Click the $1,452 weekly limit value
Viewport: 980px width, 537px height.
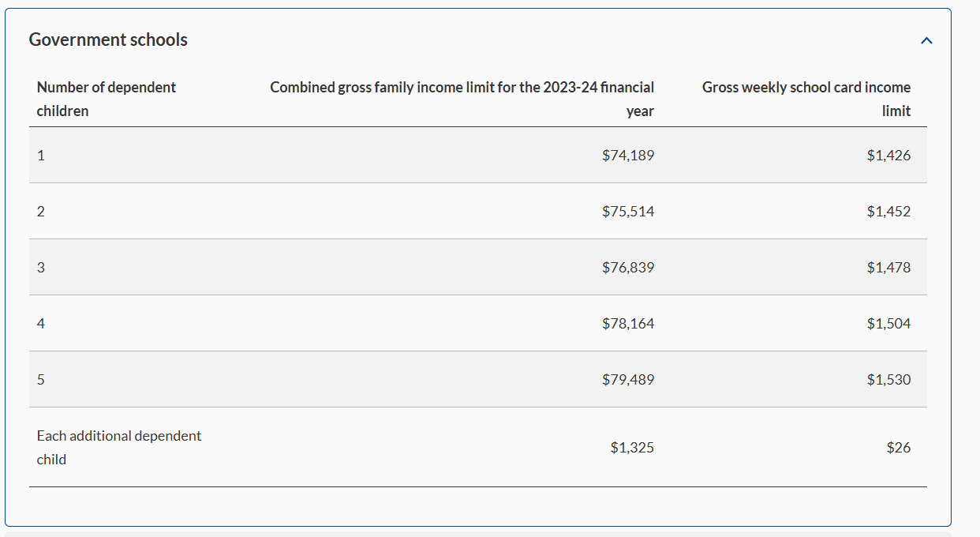point(888,212)
